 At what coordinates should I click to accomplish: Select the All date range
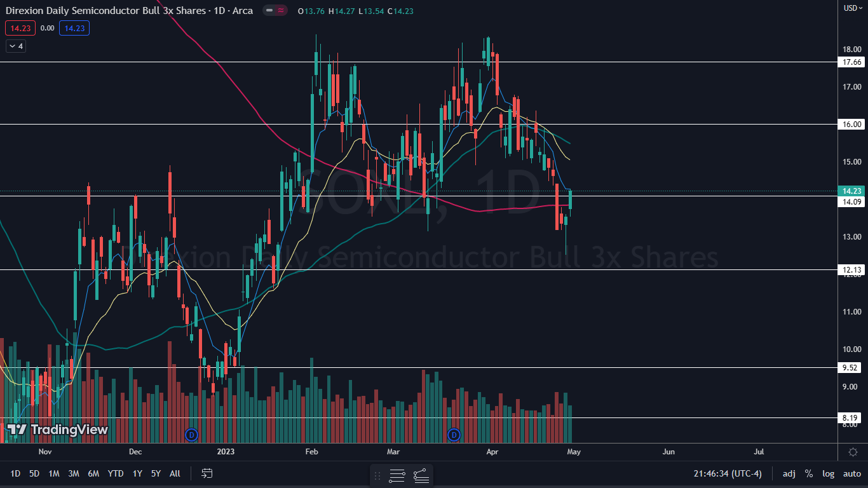pyautogui.click(x=175, y=473)
